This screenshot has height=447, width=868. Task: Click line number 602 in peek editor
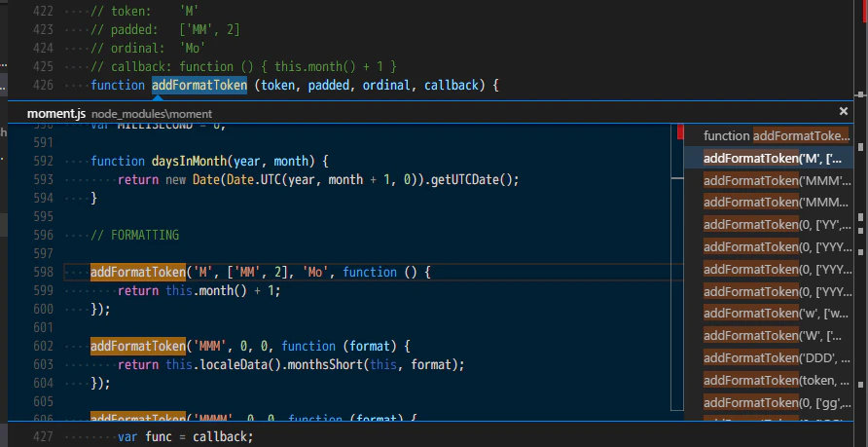43,346
